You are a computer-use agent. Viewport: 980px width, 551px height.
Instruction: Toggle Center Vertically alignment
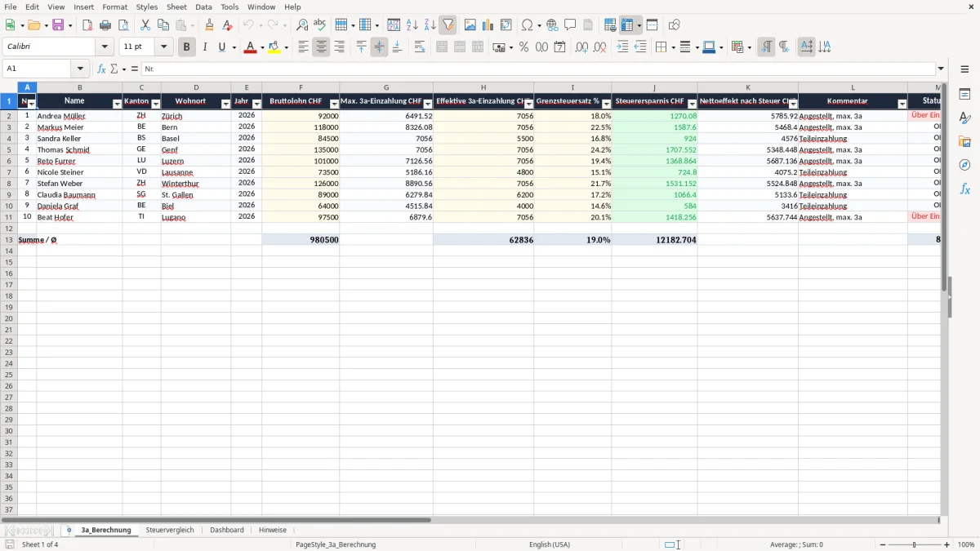[379, 47]
